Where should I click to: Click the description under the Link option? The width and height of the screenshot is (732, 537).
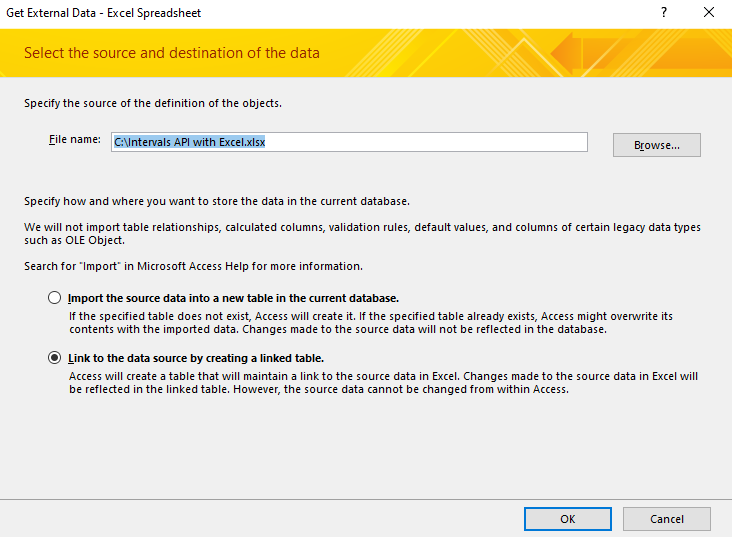[383, 383]
